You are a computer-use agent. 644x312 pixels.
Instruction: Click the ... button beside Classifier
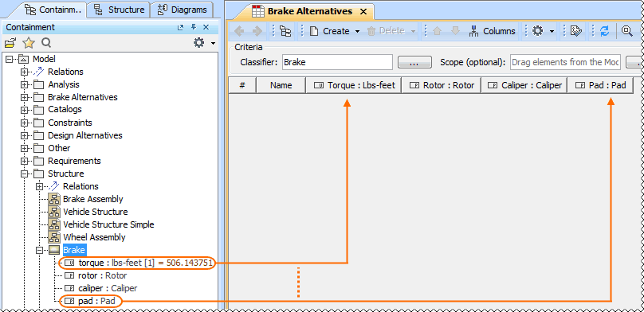point(414,63)
